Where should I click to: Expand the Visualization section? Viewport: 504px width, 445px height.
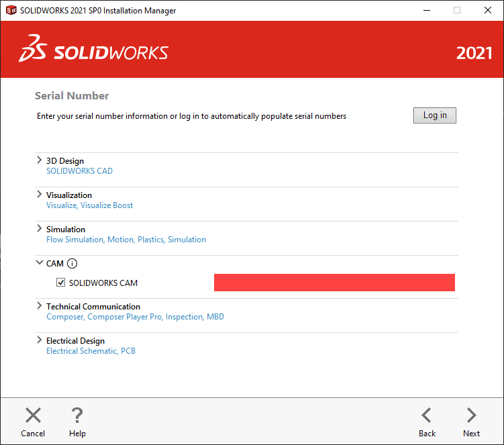[x=39, y=194]
